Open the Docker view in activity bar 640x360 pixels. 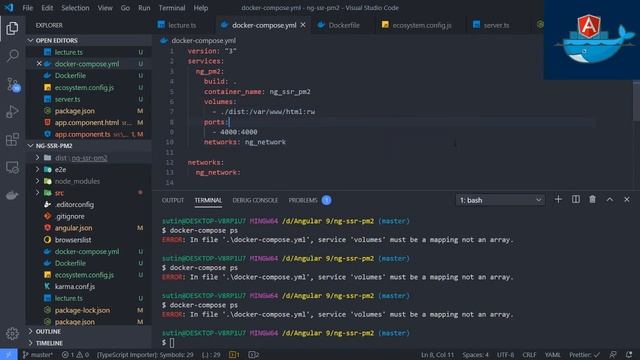tap(12, 195)
